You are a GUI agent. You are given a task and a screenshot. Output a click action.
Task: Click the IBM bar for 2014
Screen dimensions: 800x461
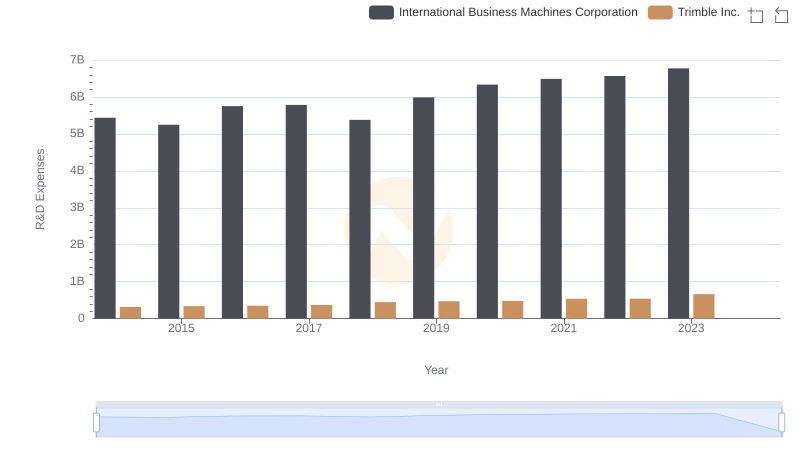pyautogui.click(x=105, y=218)
